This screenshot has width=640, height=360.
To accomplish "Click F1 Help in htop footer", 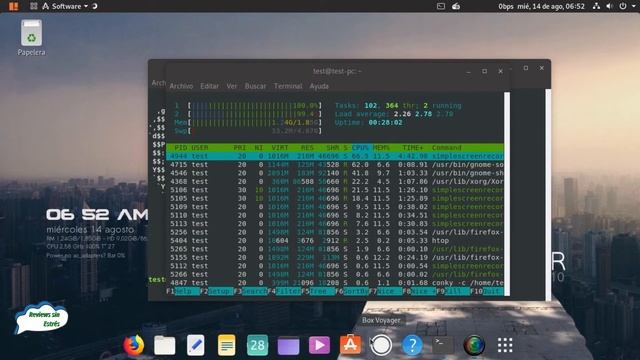I will [x=183, y=291].
